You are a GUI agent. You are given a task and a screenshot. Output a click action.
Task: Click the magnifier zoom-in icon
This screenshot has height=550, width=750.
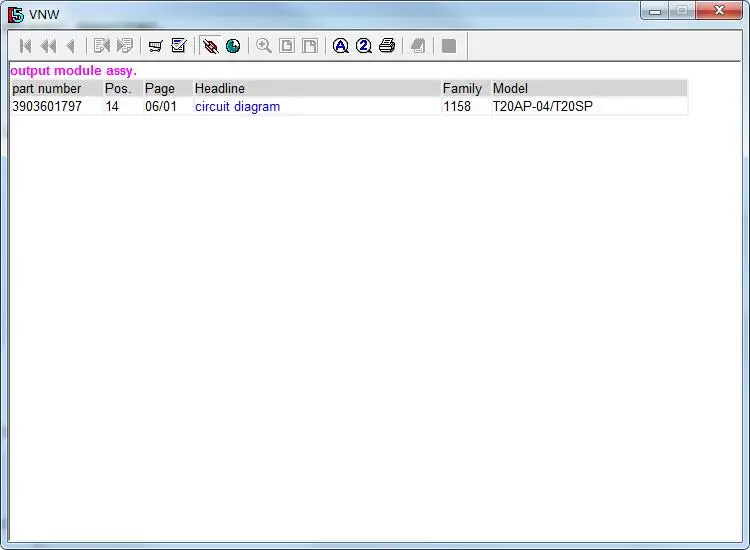click(264, 46)
